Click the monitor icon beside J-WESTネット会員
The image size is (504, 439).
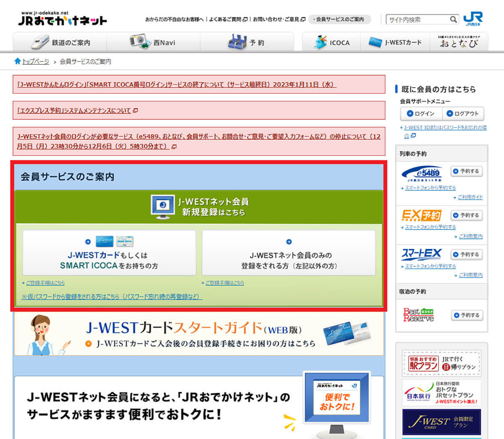tap(163, 206)
